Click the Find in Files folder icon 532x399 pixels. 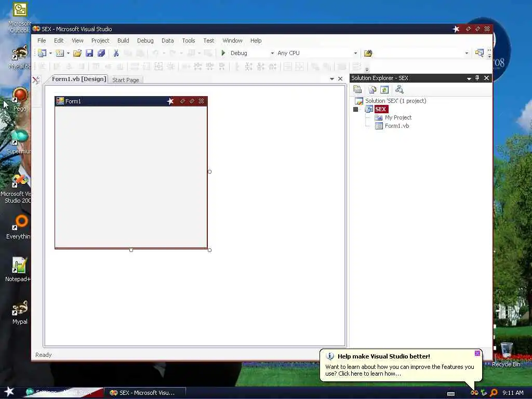[368, 54]
